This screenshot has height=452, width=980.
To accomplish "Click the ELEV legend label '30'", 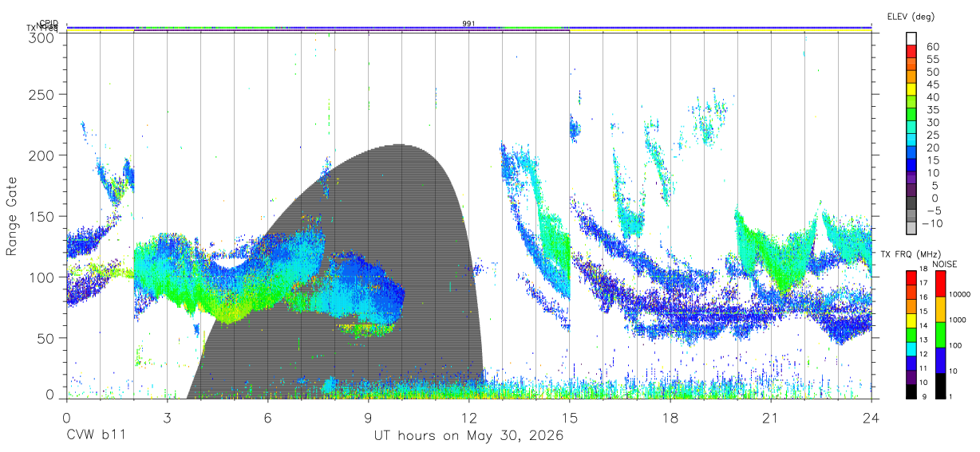I will coord(932,122).
